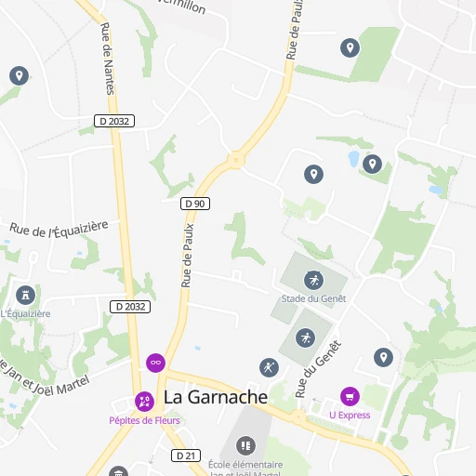This screenshot has width=476, height=476.
Task: Open the Stade du Genêt label
Action: [x=313, y=298]
